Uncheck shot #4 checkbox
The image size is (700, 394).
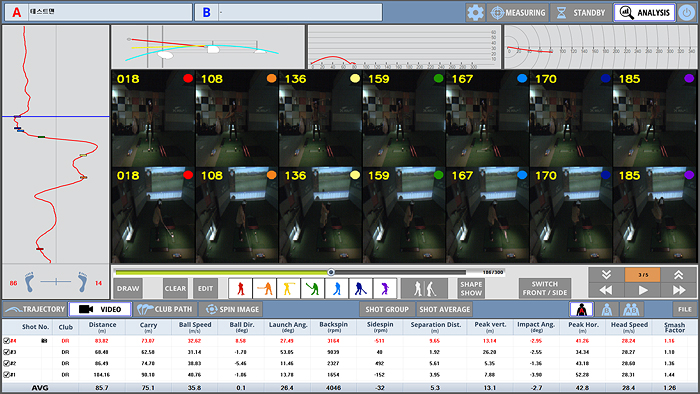click(6, 341)
